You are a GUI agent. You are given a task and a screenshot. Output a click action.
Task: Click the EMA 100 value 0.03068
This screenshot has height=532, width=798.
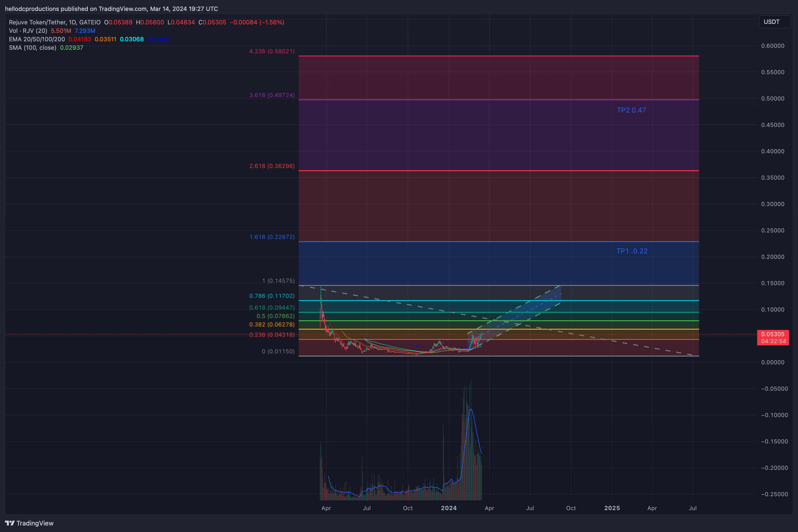tap(132, 39)
